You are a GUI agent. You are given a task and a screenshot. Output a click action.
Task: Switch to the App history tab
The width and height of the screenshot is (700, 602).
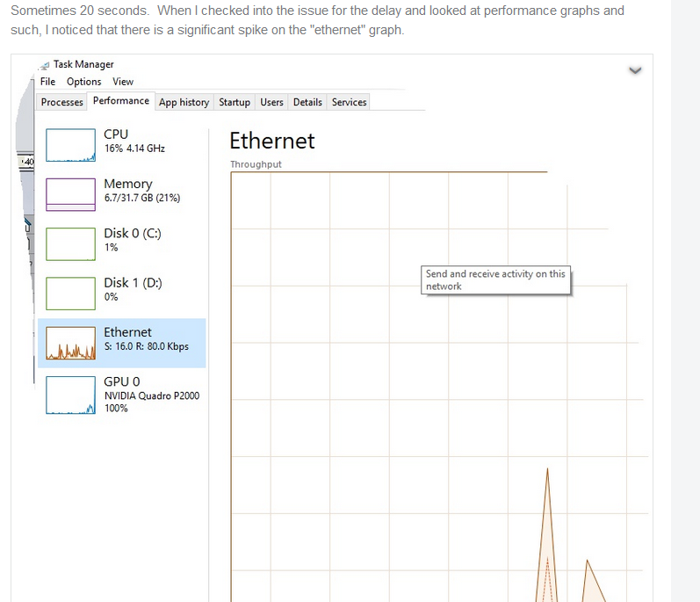pos(184,102)
